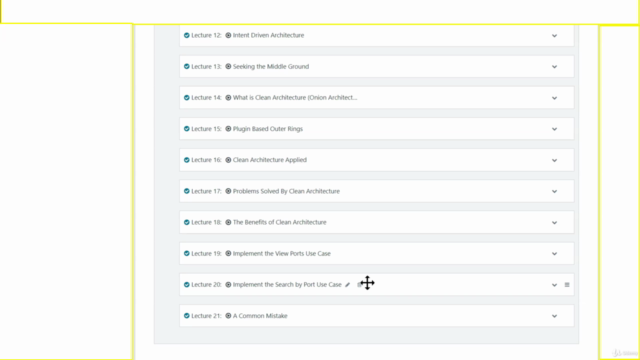Click the published check icon beside Lecture 14
The width and height of the screenshot is (640, 360).
[187, 98]
